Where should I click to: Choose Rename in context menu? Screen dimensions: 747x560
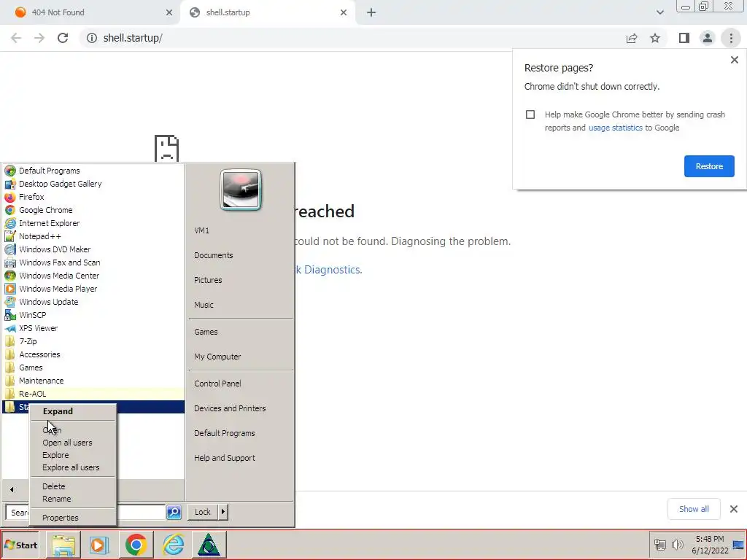click(73, 499)
